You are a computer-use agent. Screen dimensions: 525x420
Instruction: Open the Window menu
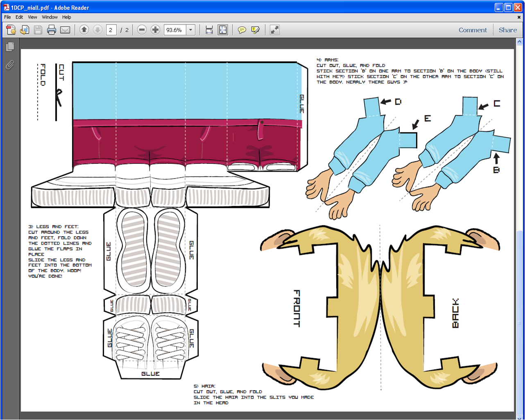pos(50,17)
